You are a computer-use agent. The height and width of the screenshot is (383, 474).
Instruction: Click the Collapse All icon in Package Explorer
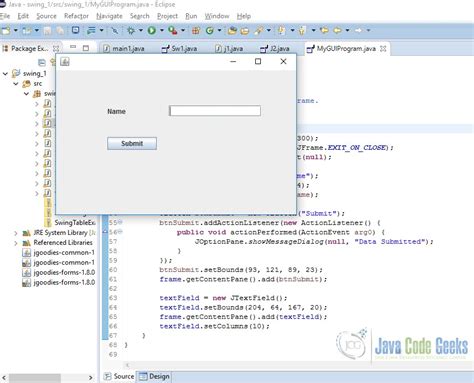click(x=42, y=62)
